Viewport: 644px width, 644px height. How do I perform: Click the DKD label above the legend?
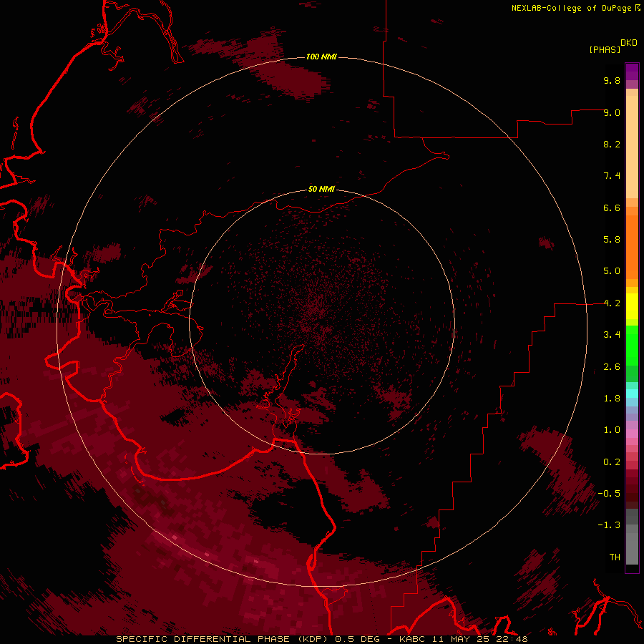pyautogui.click(x=629, y=43)
